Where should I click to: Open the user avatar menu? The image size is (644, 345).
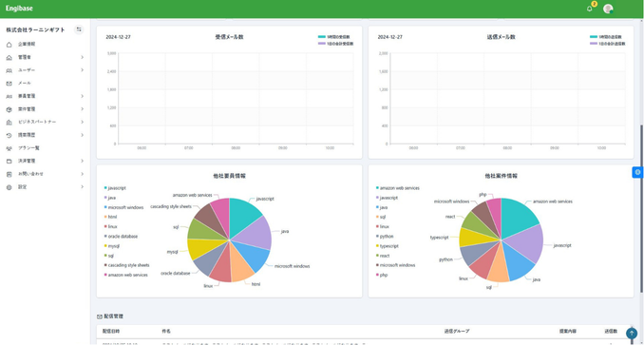point(608,9)
